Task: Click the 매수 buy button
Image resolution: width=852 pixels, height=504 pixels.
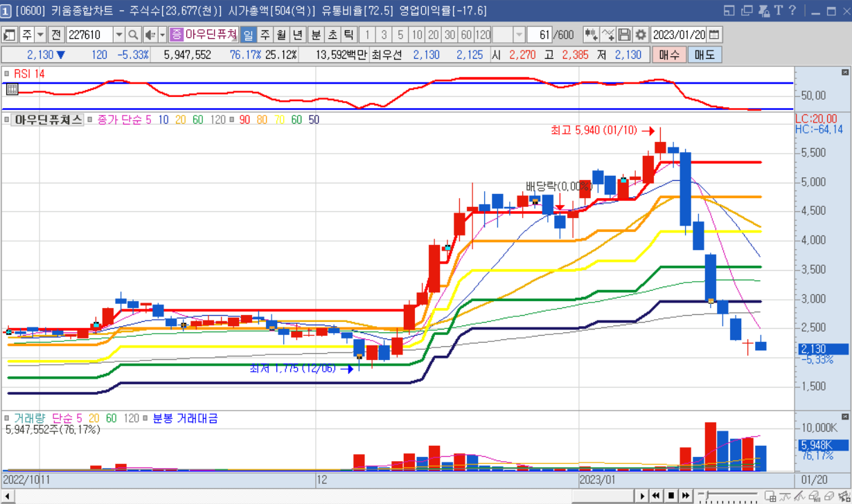Action: click(x=669, y=55)
